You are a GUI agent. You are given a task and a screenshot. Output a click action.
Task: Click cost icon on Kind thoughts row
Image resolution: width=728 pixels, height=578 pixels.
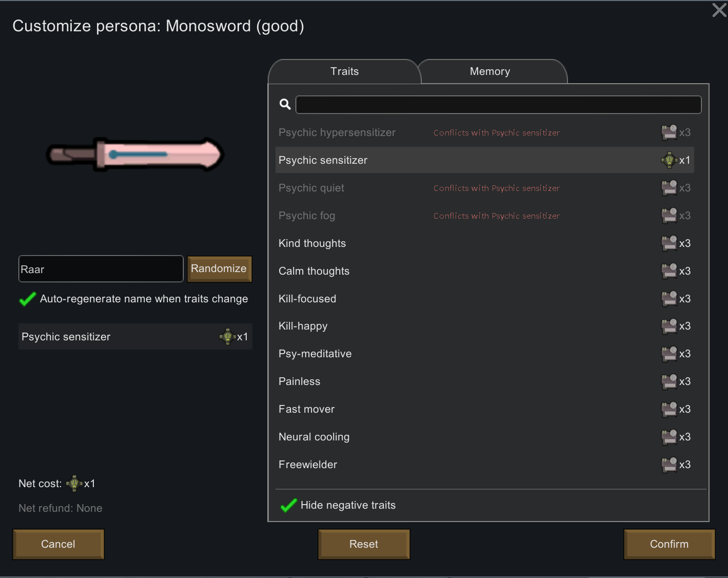[x=669, y=243]
